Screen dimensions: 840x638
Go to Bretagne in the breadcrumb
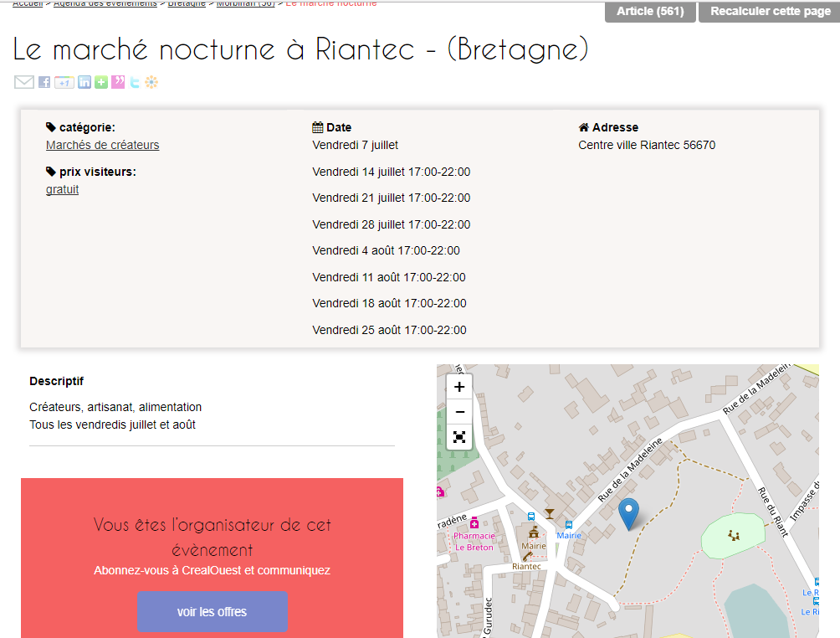point(187,4)
